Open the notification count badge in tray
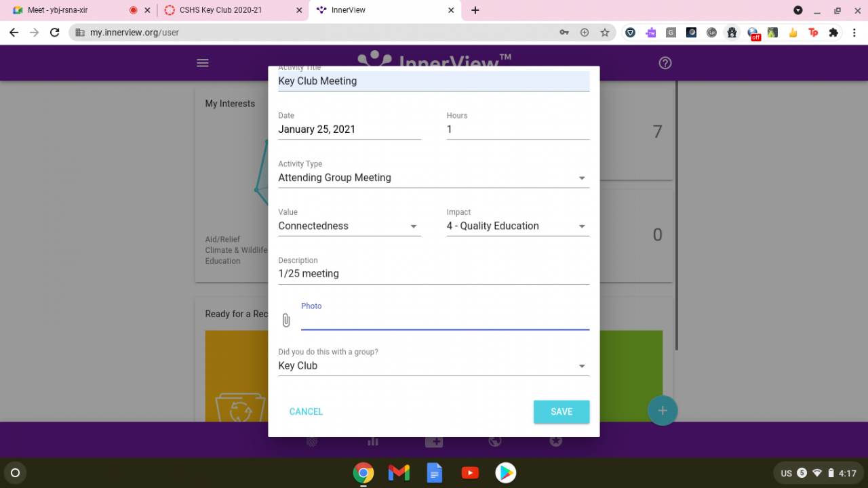The height and width of the screenshot is (488, 868). [802, 473]
